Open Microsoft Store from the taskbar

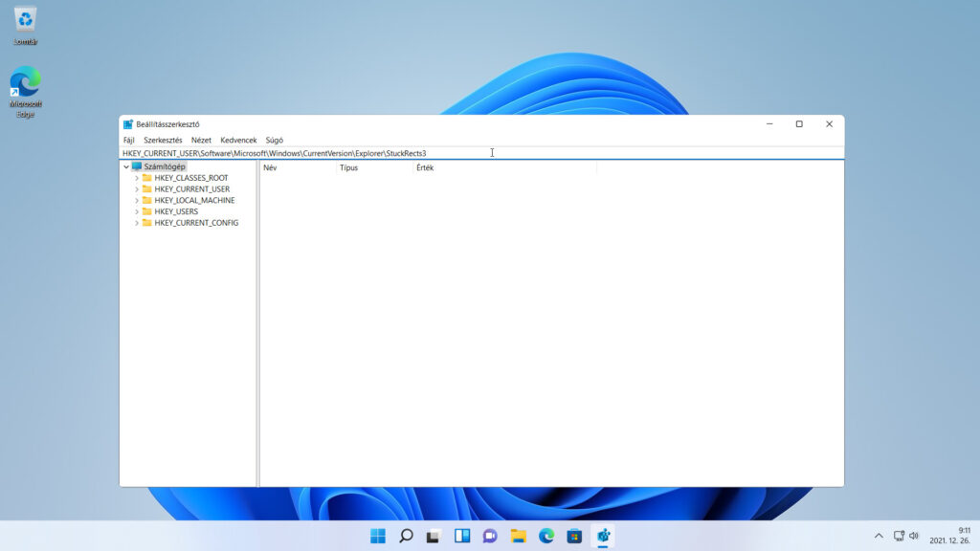pos(574,536)
